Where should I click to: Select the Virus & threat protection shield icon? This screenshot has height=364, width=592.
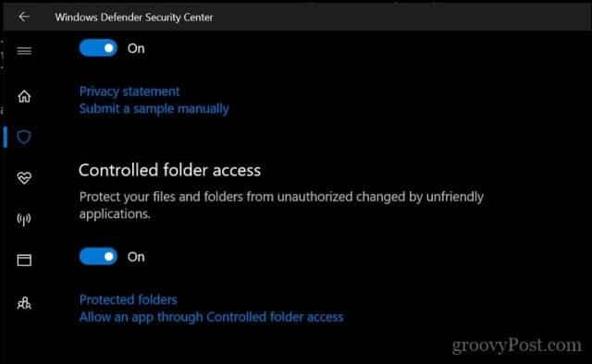pyautogui.click(x=24, y=137)
